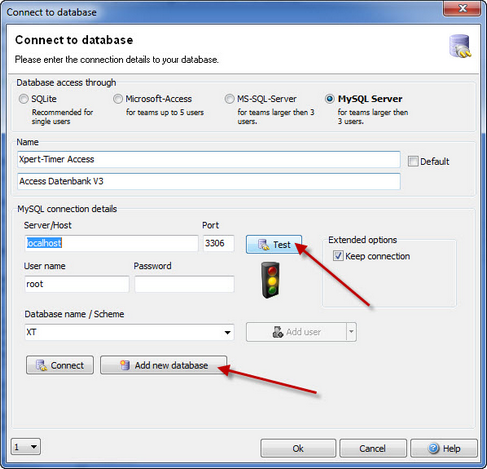
Task: Click the blue Help question mark icon
Action: 434,448
